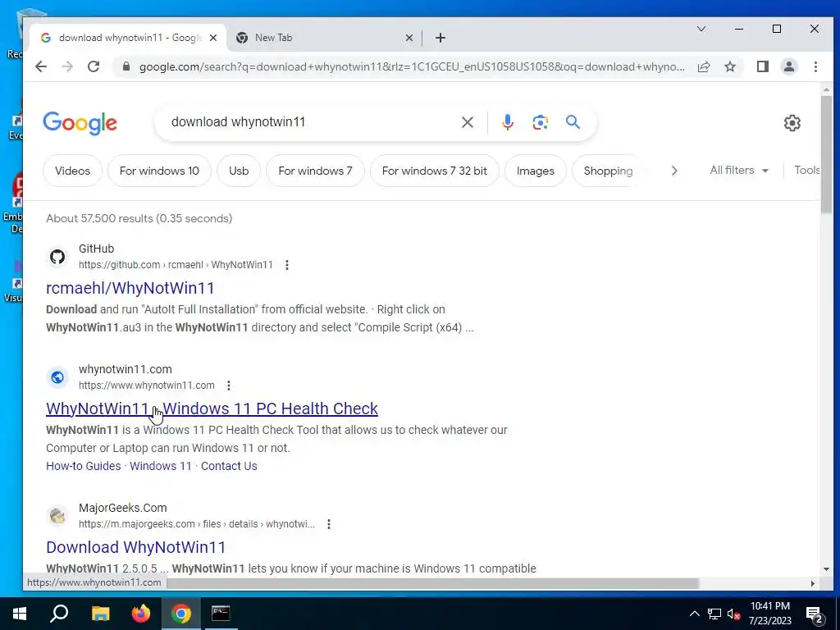
Task: Open the network tray icon
Action: [x=714, y=614]
